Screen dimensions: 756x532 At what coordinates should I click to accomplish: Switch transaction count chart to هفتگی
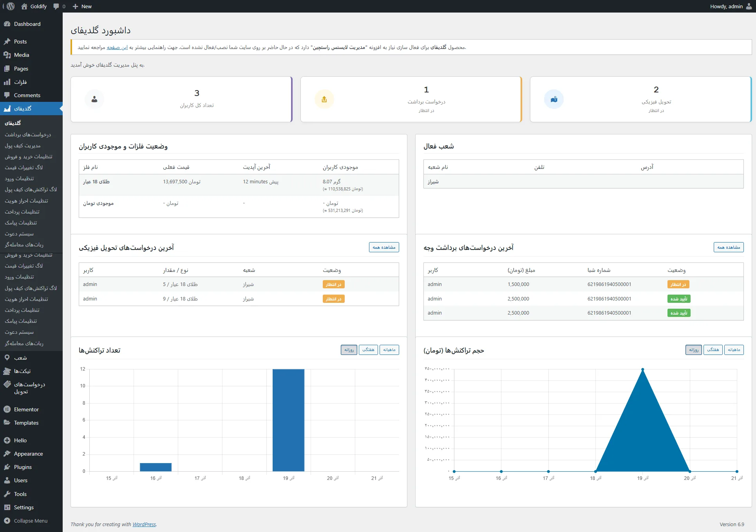pos(368,350)
